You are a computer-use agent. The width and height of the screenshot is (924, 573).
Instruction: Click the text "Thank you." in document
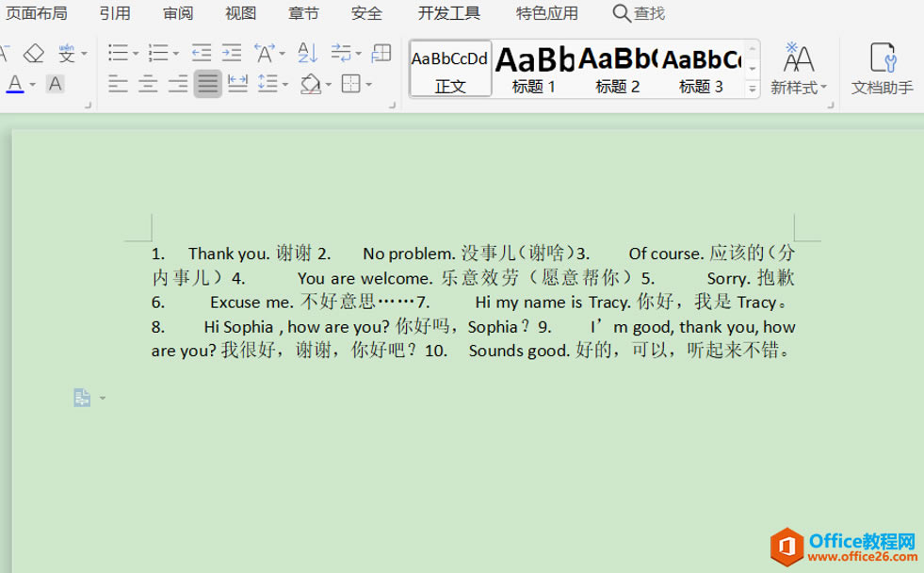(x=229, y=254)
